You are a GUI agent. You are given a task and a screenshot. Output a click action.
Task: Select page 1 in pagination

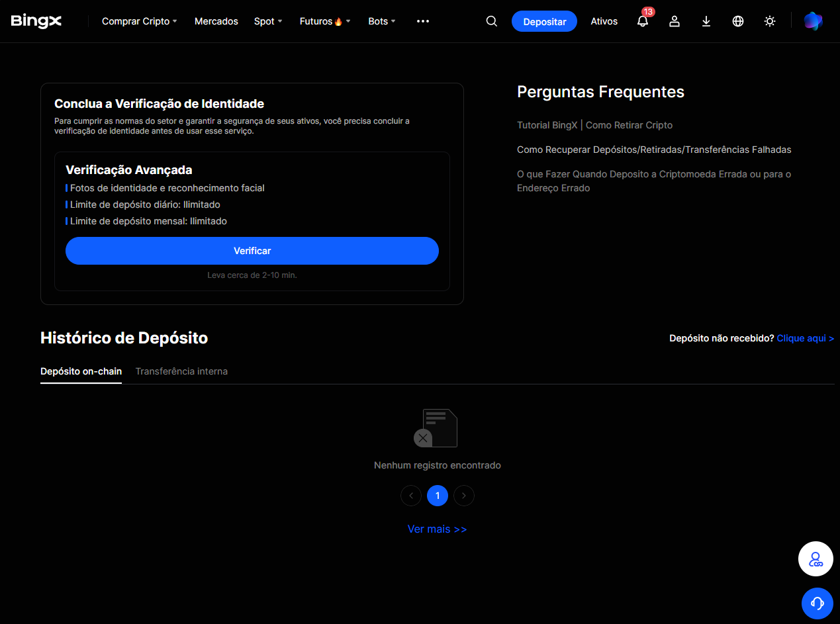[x=438, y=496]
